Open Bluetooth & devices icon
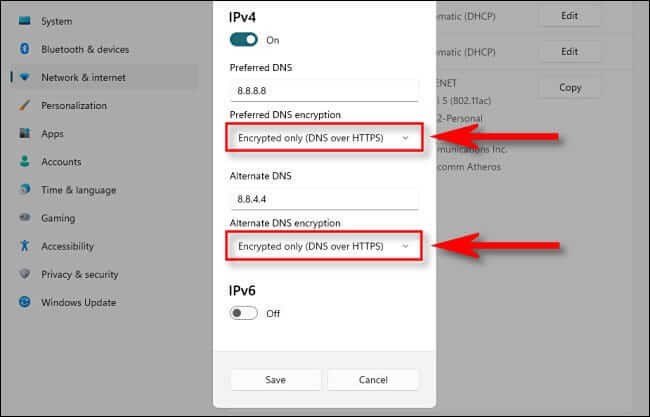 [x=23, y=49]
